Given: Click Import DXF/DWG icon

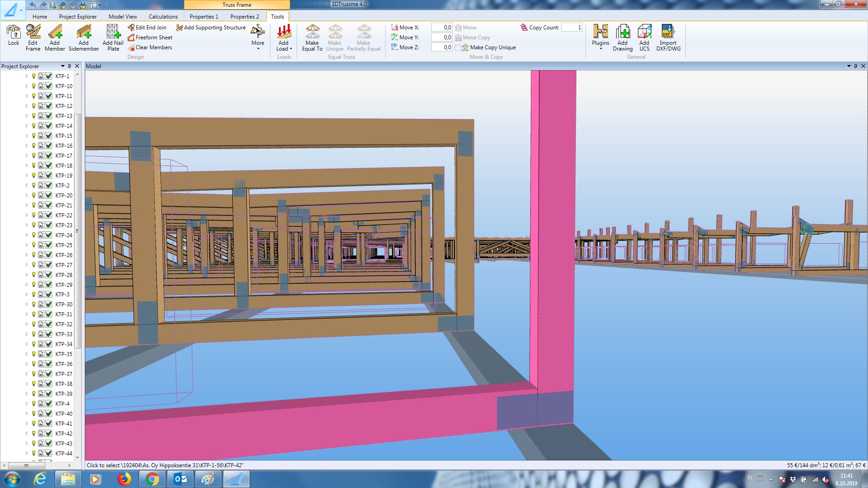Looking at the screenshot, I should (668, 32).
